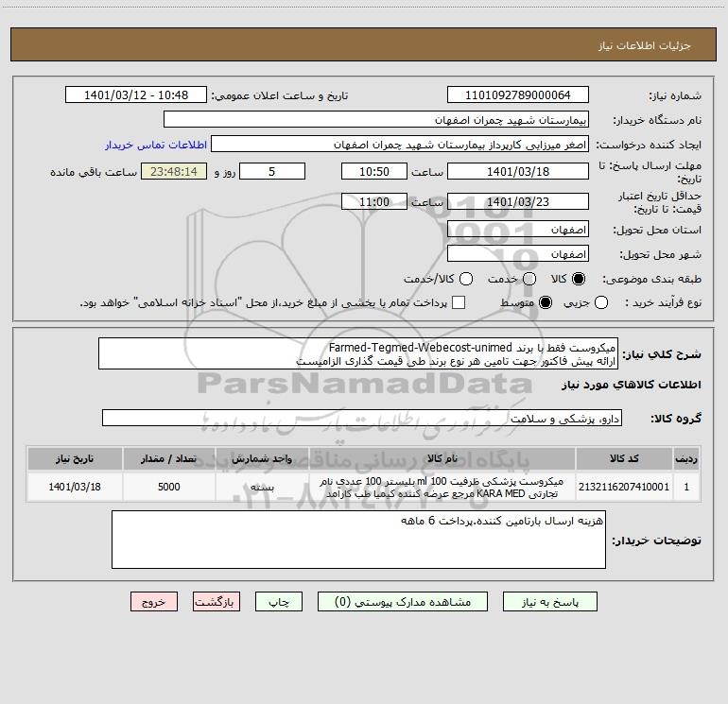Select the کالا radio button
The height and width of the screenshot is (704, 728).
[x=579, y=279]
